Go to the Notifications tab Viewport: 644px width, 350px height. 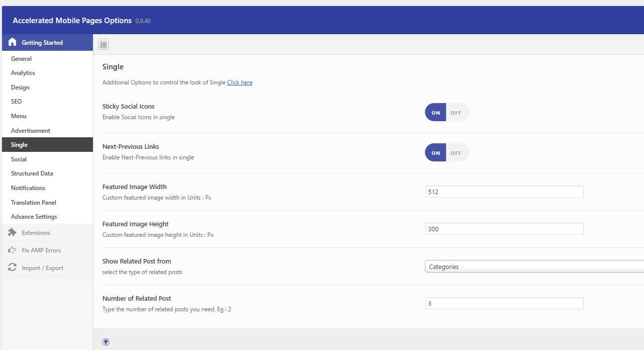pyautogui.click(x=47, y=188)
